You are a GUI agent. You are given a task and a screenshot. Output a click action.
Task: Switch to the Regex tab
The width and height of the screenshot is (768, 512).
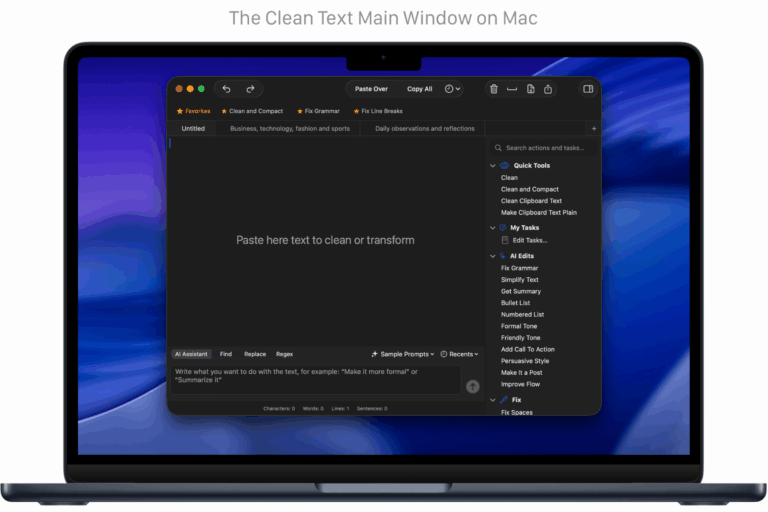(x=284, y=354)
